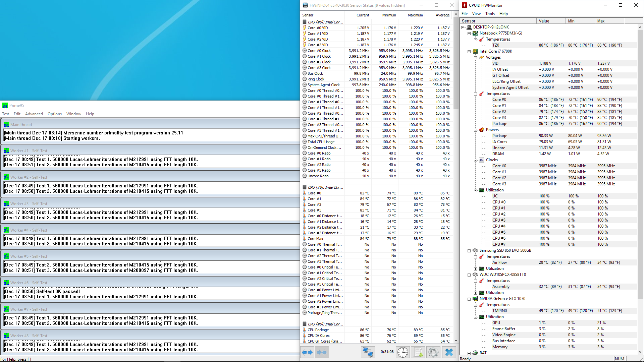Click the expand sensor columns arrows button in HWiNFO
Viewport: 644px width, 362px height.
pos(307,352)
